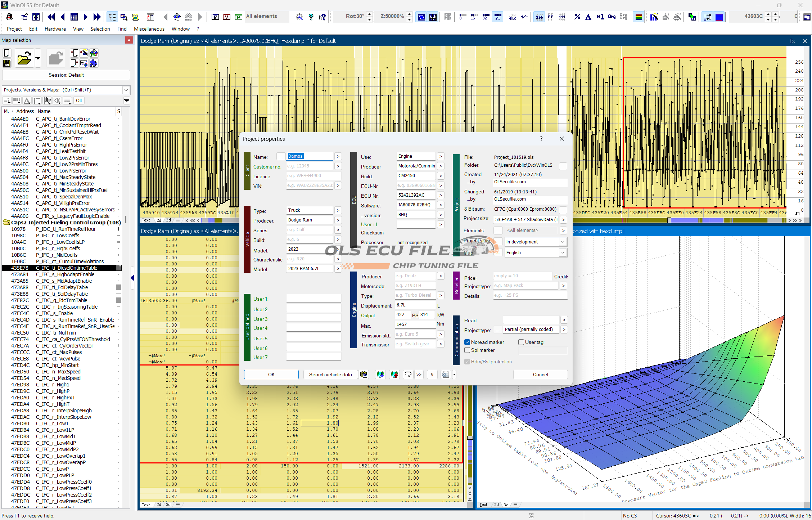Expand the English language dropdown

pyautogui.click(x=563, y=252)
